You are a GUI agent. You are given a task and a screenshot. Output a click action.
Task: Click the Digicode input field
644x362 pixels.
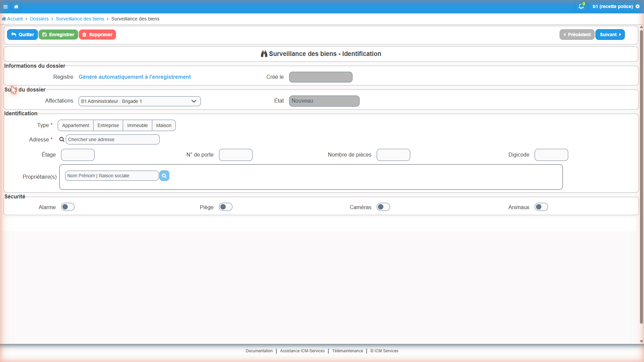click(x=551, y=155)
